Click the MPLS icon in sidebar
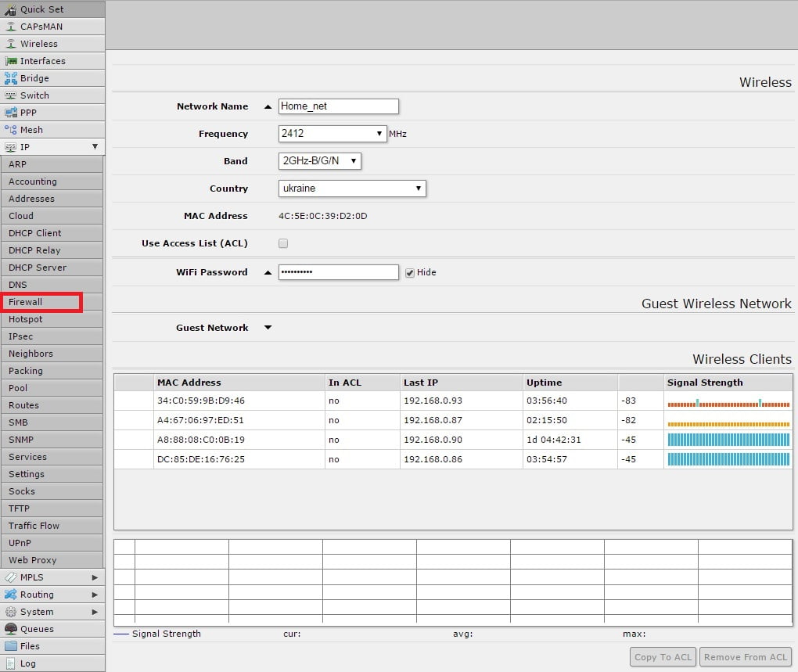This screenshot has height=672, width=798. pyautogui.click(x=10, y=577)
